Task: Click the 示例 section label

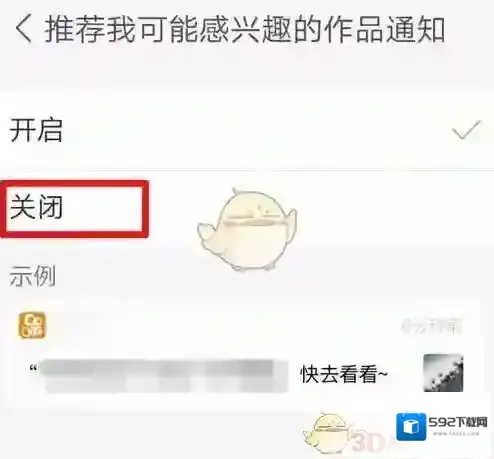Action: click(33, 276)
